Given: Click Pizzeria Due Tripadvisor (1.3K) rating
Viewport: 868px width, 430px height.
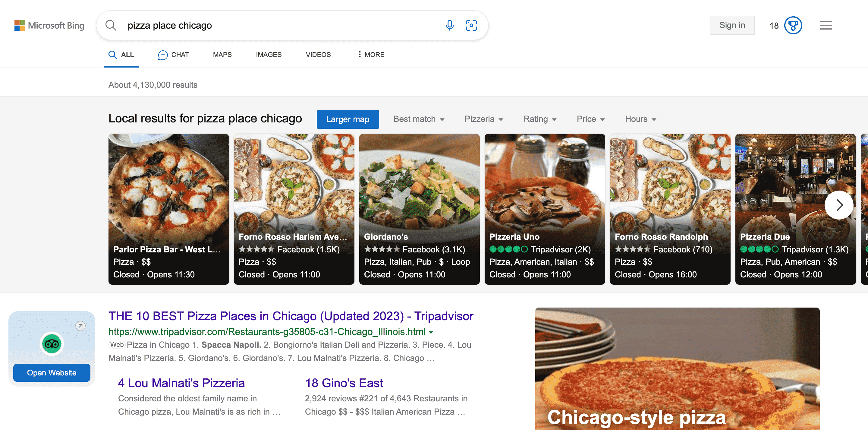Looking at the screenshot, I should point(794,249).
